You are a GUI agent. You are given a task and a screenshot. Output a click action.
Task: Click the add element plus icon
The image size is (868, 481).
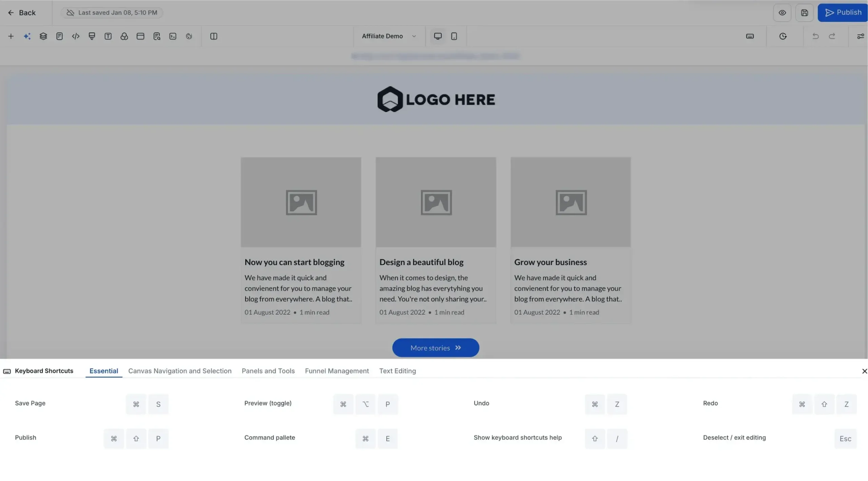coord(11,36)
